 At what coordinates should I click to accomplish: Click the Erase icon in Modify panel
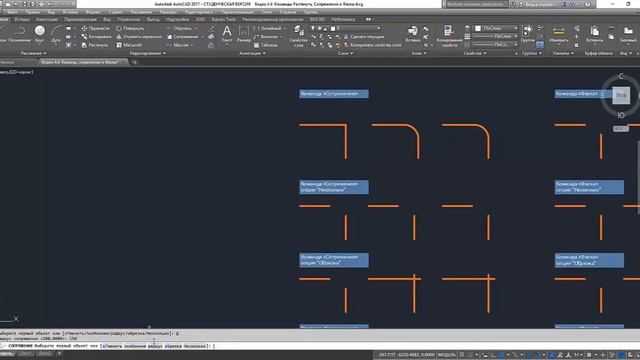pos(211,29)
